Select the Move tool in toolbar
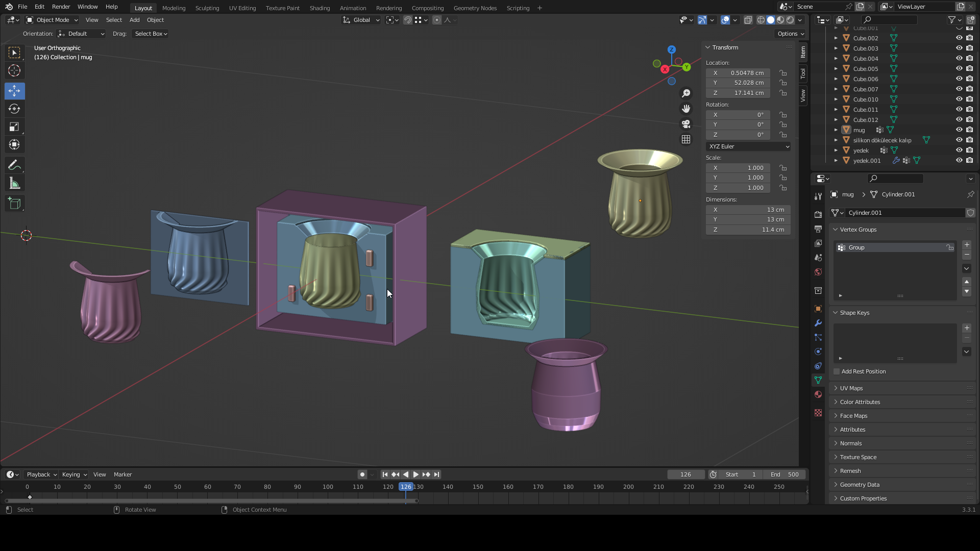Image resolution: width=980 pixels, height=551 pixels. [x=14, y=91]
